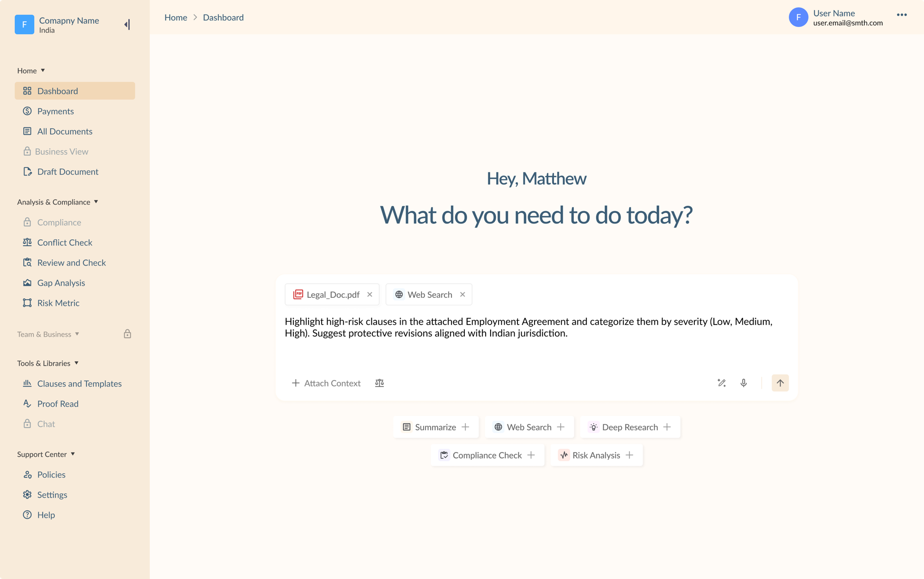924x579 pixels.
Task: Click the India label under Company Name
Action: pos(47,30)
